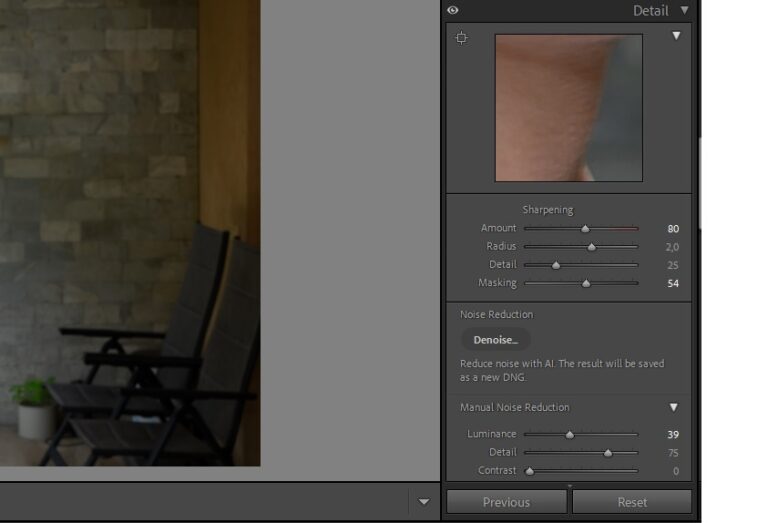Click the Previous button

[506, 502]
